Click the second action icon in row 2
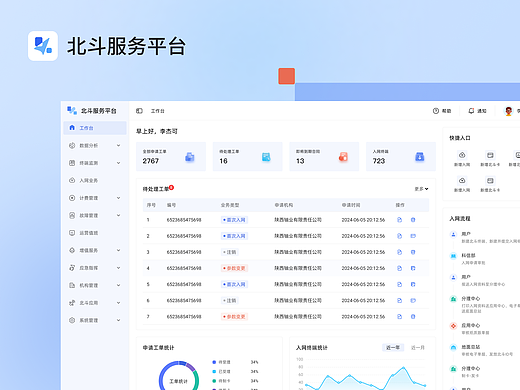This screenshot has height=390, width=520. tap(413, 236)
